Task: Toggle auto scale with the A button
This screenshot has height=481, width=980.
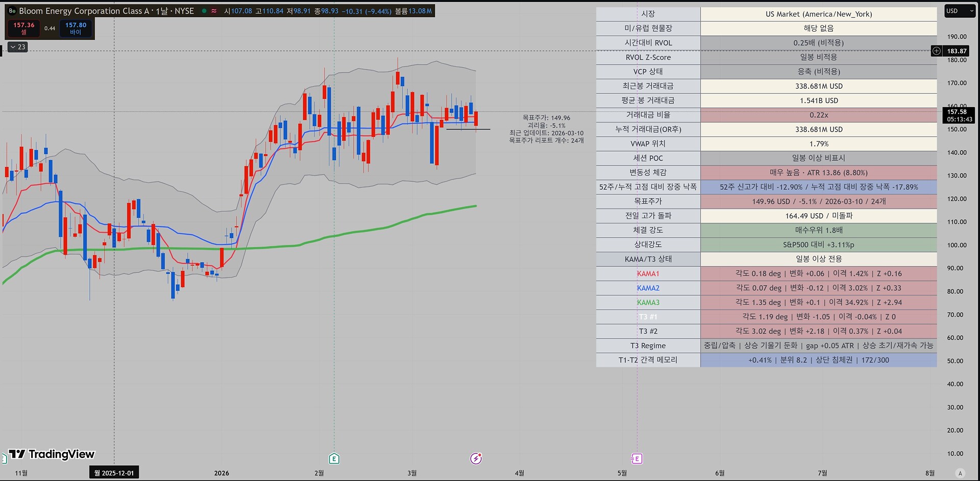Action: click(960, 473)
